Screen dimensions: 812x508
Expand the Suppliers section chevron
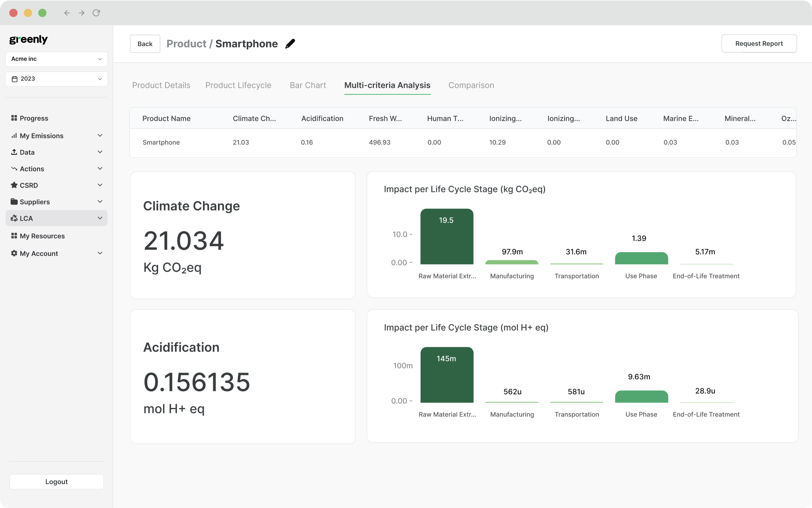click(100, 202)
